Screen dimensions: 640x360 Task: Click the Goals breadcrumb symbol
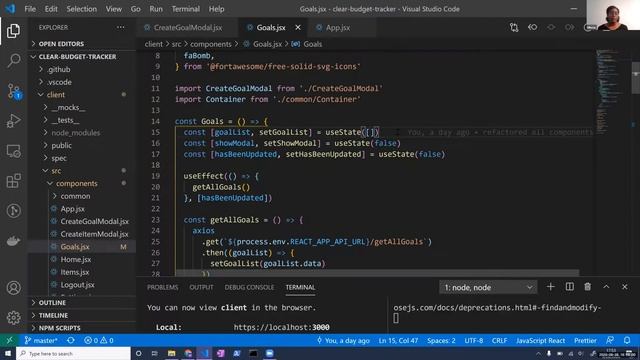pos(307,44)
